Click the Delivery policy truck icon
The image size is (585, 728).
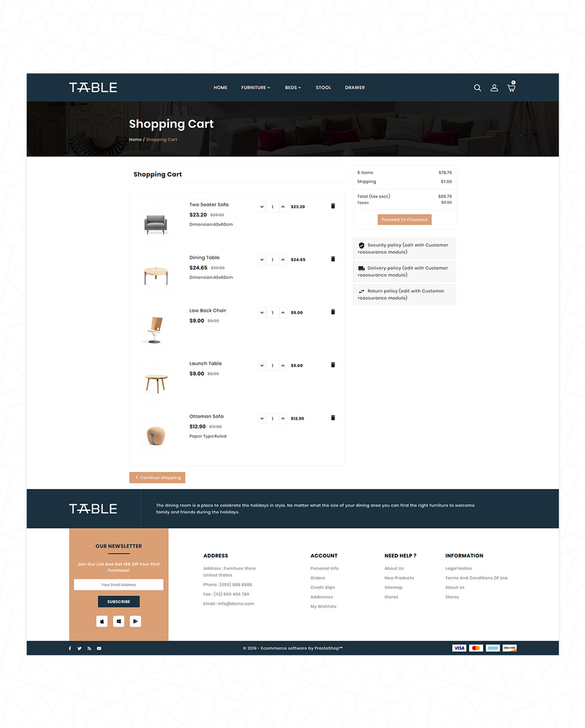pyautogui.click(x=361, y=268)
